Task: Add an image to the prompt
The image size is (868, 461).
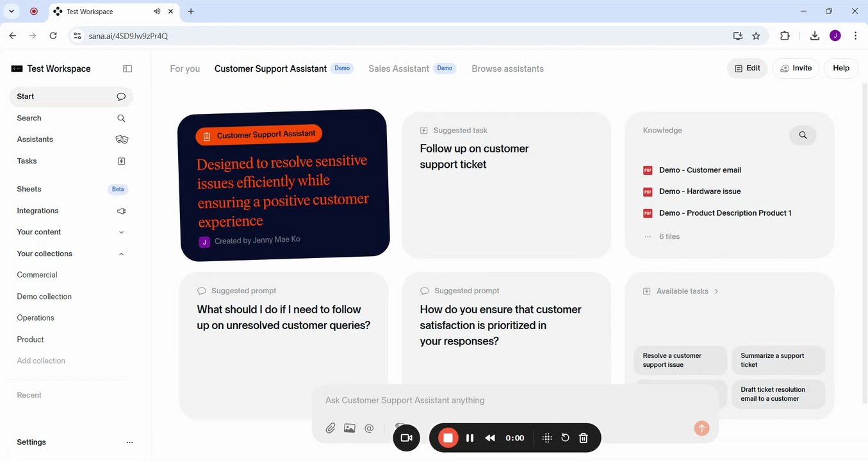Action: coord(349,428)
